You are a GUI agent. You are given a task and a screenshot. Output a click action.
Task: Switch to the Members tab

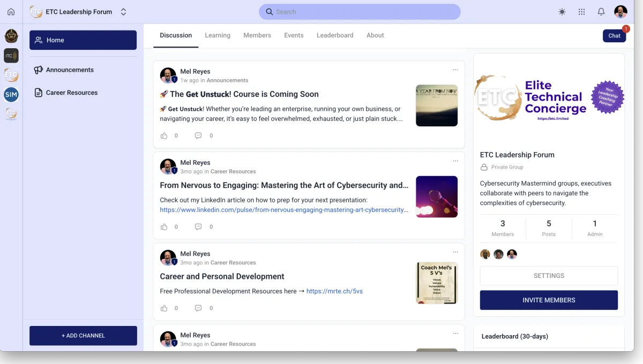pos(257,35)
